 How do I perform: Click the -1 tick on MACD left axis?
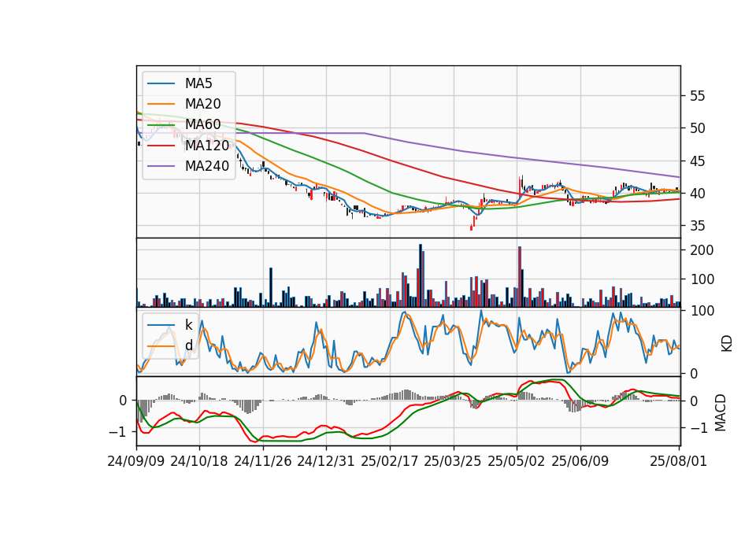118,432
